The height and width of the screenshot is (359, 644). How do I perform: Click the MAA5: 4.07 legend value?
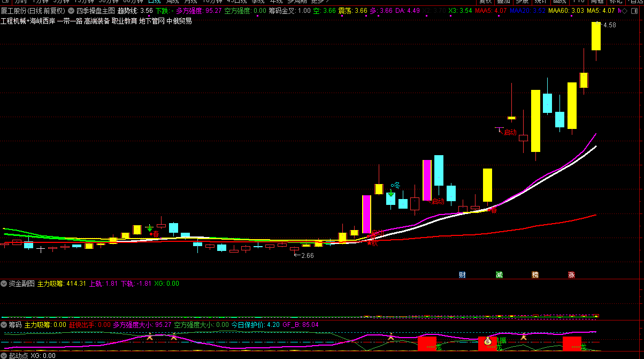point(491,10)
